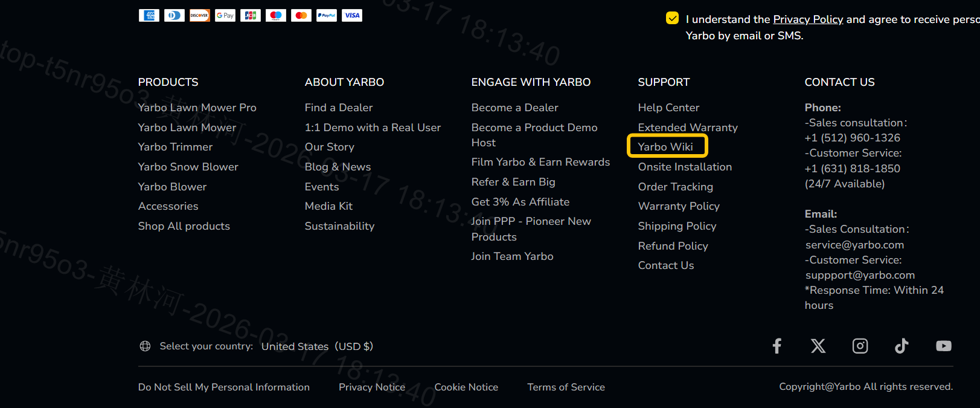Open the X (Twitter) social icon

(818, 346)
